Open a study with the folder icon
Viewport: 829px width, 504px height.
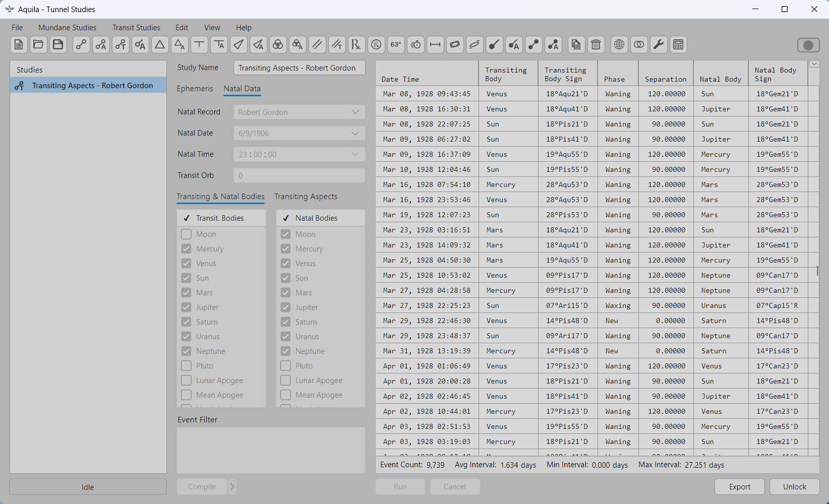pyautogui.click(x=38, y=45)
